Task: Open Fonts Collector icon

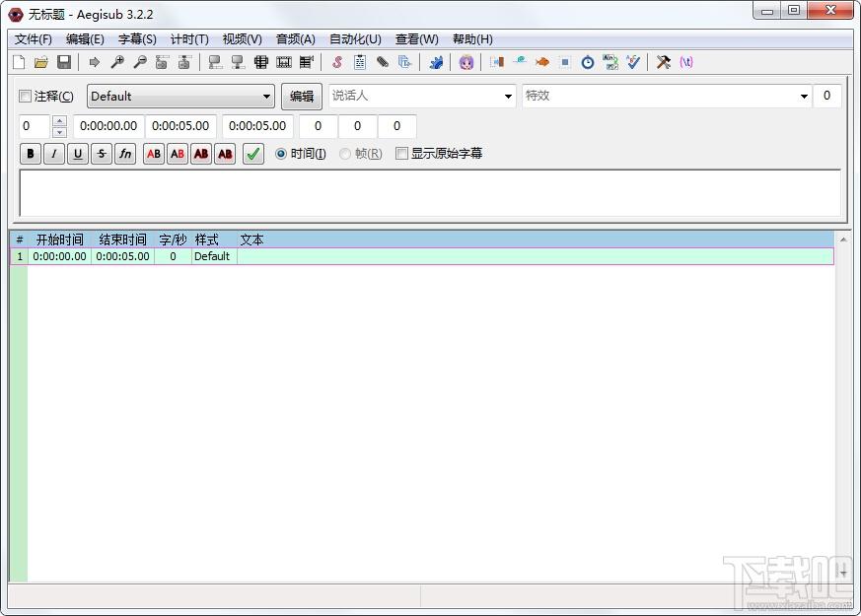Action: pyautogui.click(x=405, y=62)
